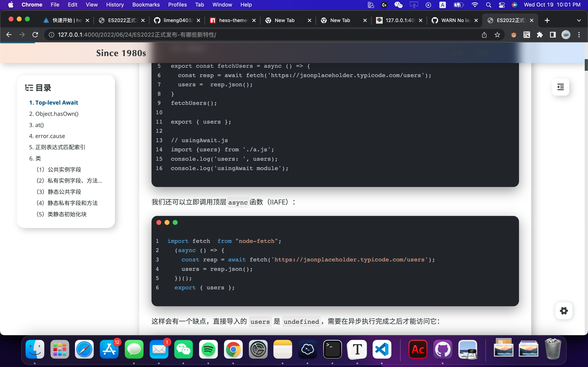Open the screenshot capture extension icon

(x=527, y=35)
